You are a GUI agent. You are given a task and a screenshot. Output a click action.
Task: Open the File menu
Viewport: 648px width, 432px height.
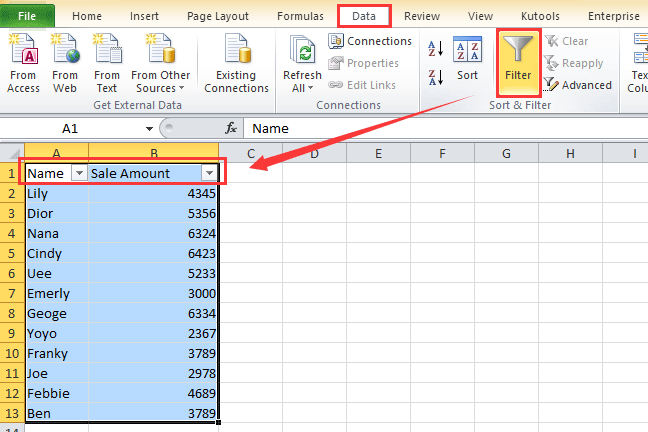point(27,16)
